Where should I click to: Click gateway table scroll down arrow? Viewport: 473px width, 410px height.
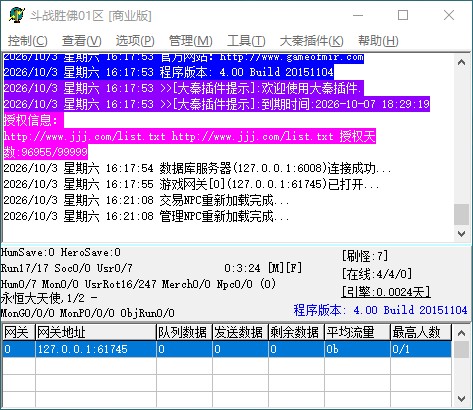tap(462, 398)
